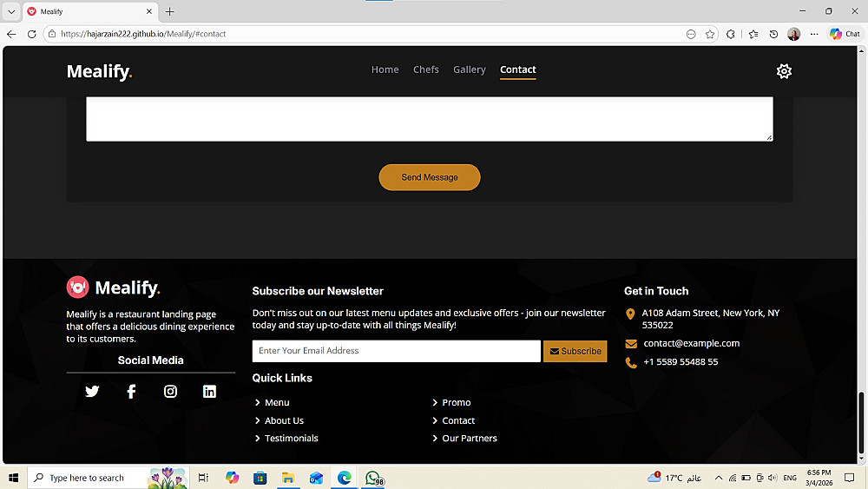
Task: Click the Windows taskbar search box
Action: [x=108, y=478]
